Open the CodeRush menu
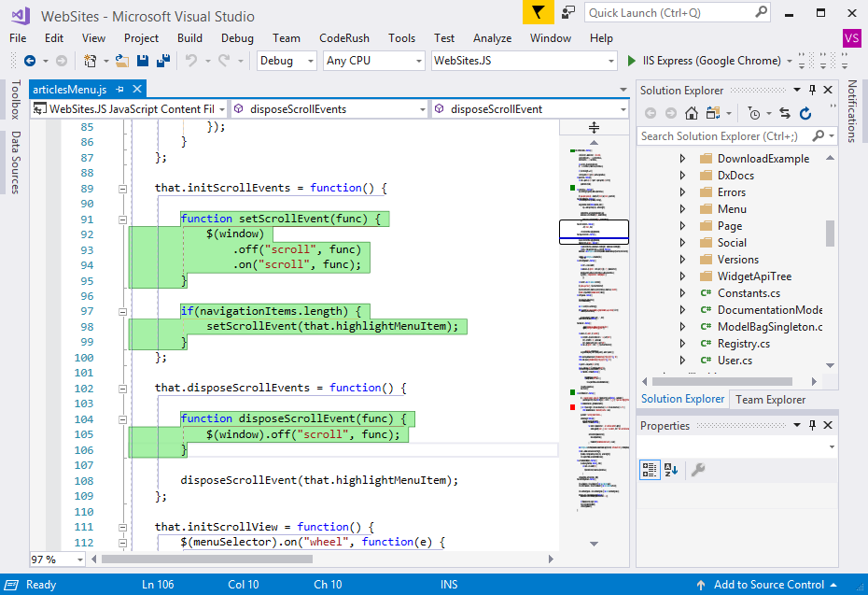Viewport: 868px width, 595px height. coord(343,38)
